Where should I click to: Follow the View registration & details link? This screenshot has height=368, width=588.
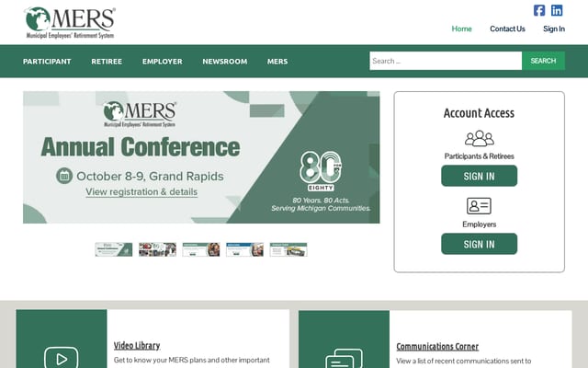click(x=141, y=192)
